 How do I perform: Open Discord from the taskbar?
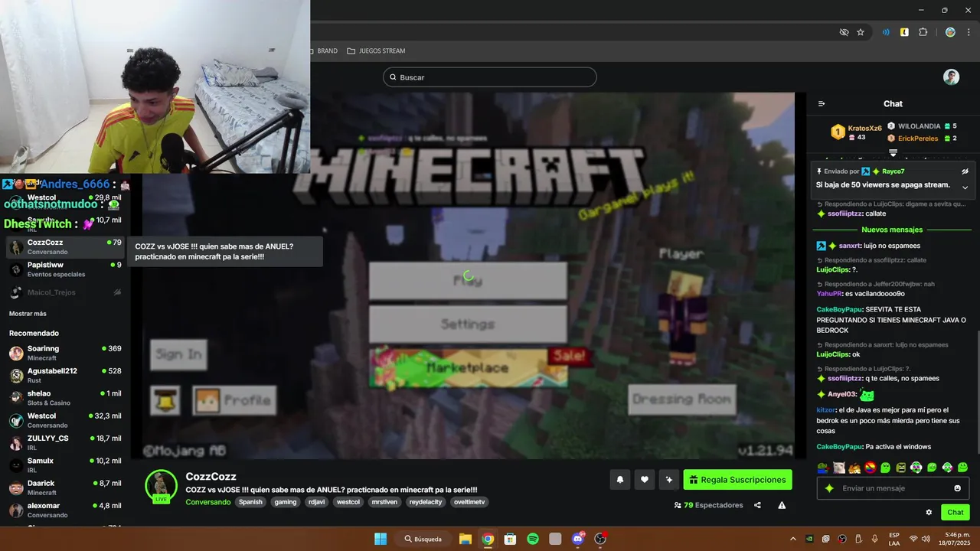pyautogui.click(x=578, y=539)
